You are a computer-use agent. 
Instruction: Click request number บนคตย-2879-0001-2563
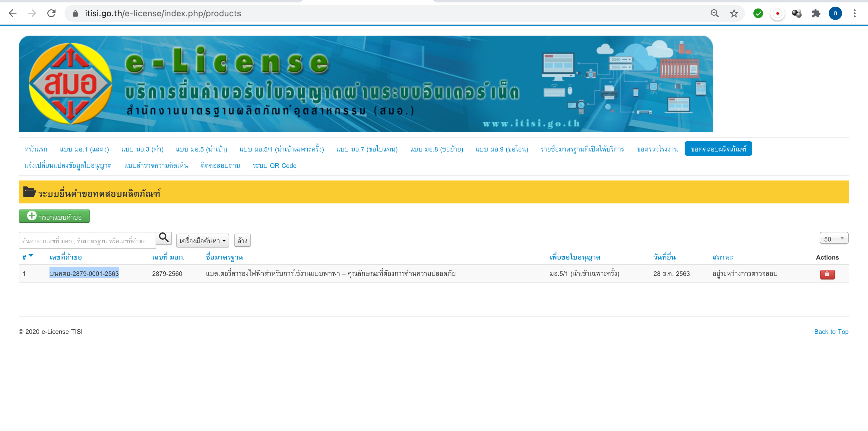coord(84,273)
